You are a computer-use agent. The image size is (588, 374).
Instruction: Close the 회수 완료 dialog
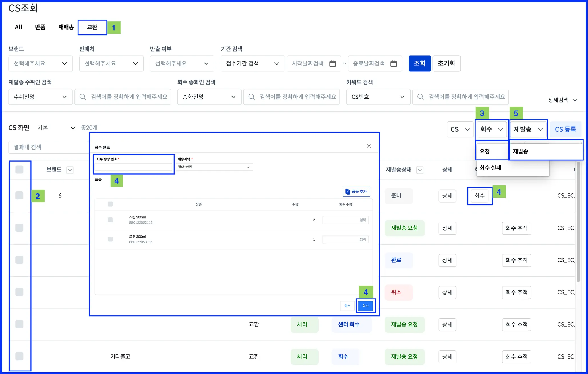click(x=369, y=146)
